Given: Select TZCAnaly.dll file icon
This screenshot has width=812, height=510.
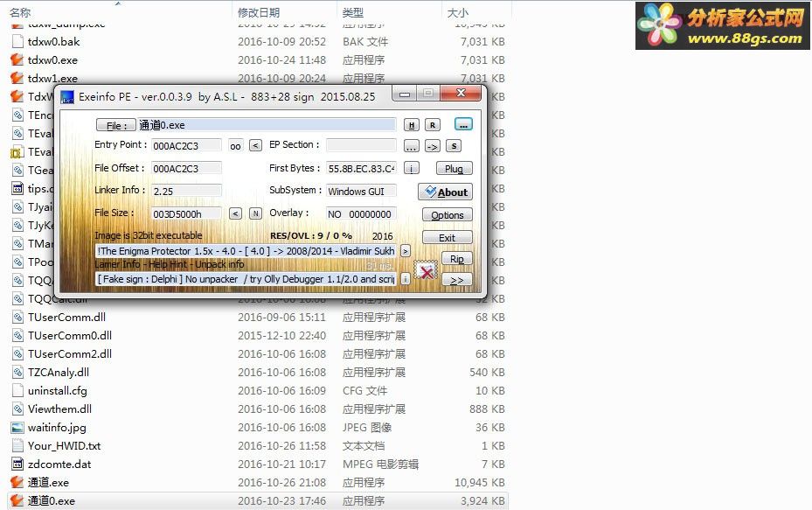Looking at the screenshot, I should pos(17,372).
